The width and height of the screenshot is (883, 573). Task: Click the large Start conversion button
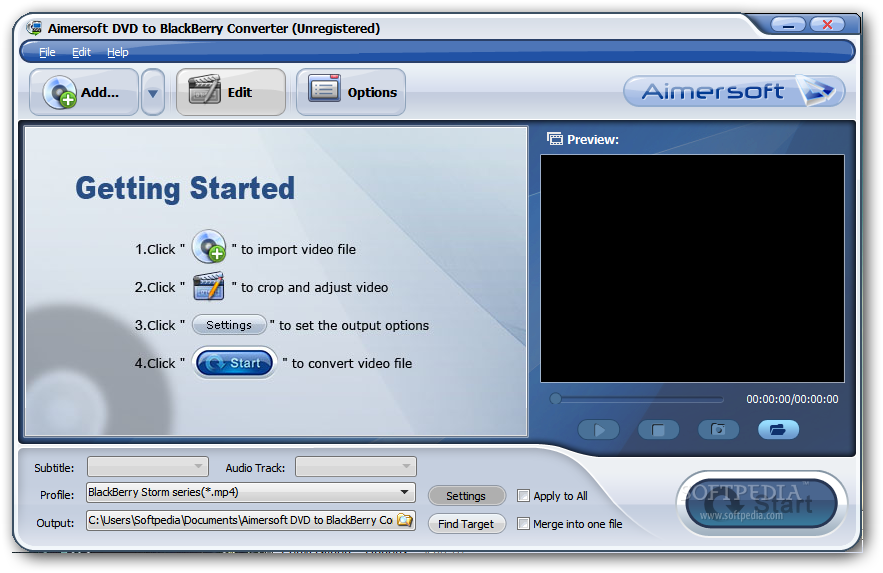point(761,504)
